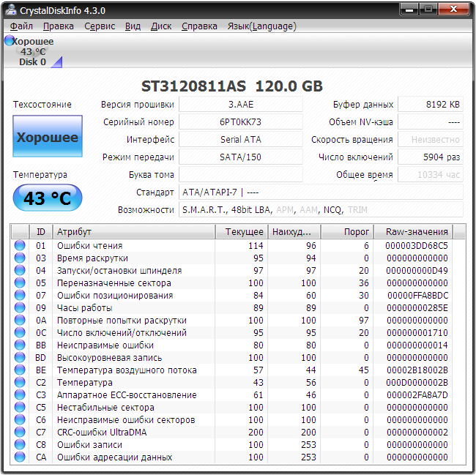
Task: Click status orb for CRC-ошибки UltraDMA
Action: [x=20, y=432]
